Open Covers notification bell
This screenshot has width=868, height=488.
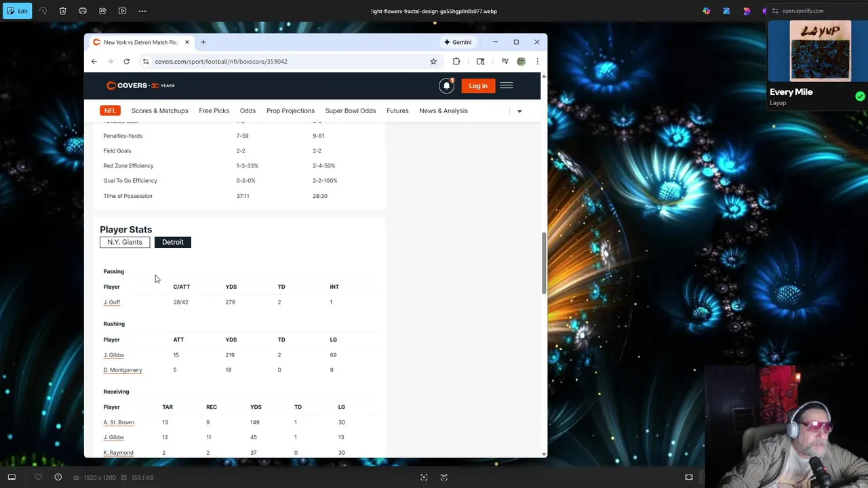(446, 85)
